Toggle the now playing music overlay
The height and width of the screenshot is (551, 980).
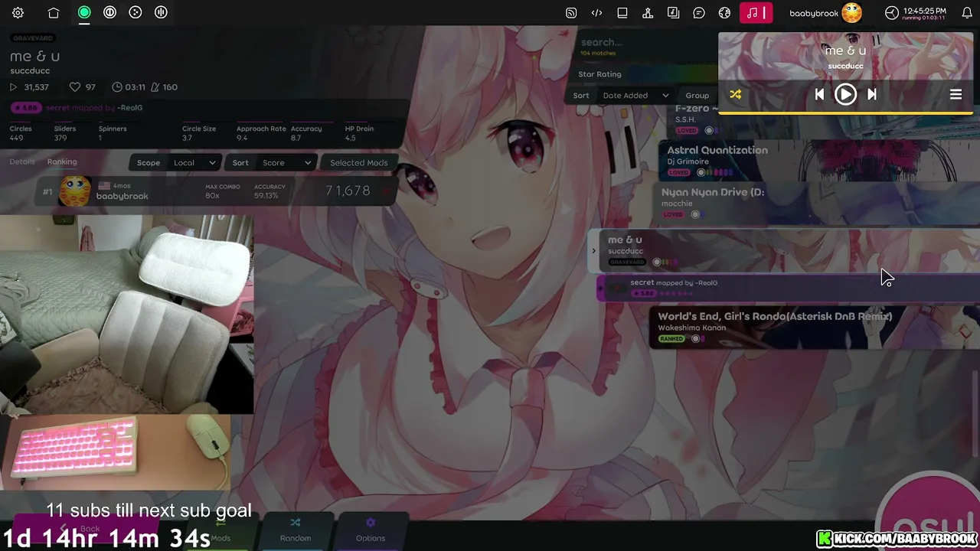756,13
